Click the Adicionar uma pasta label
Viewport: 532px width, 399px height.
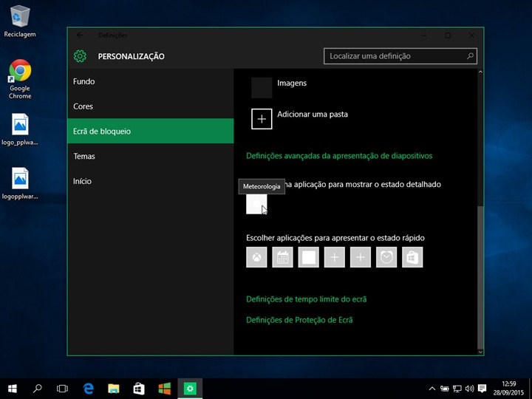(313, 115)
